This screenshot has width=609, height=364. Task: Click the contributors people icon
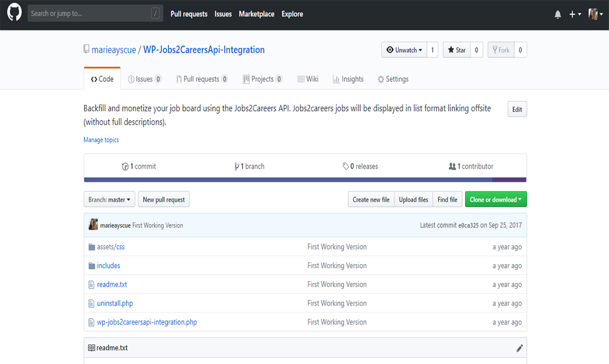tap(453, 166)
